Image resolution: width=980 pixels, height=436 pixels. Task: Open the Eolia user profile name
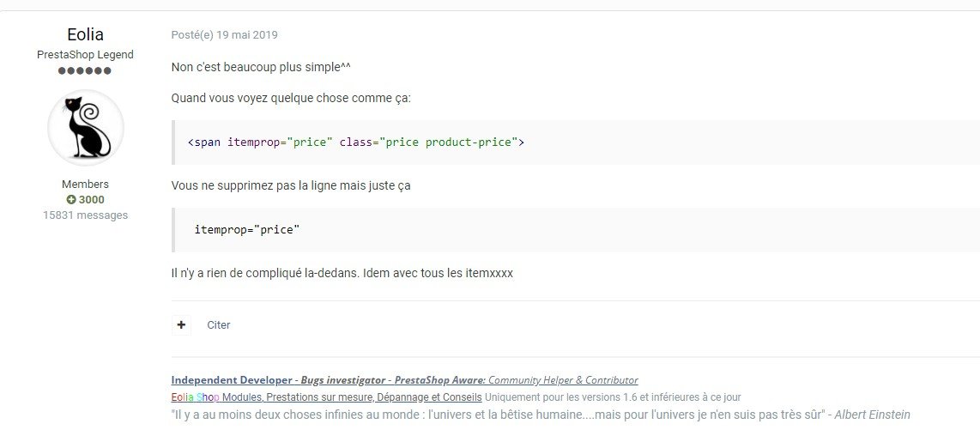coord(85,34)
